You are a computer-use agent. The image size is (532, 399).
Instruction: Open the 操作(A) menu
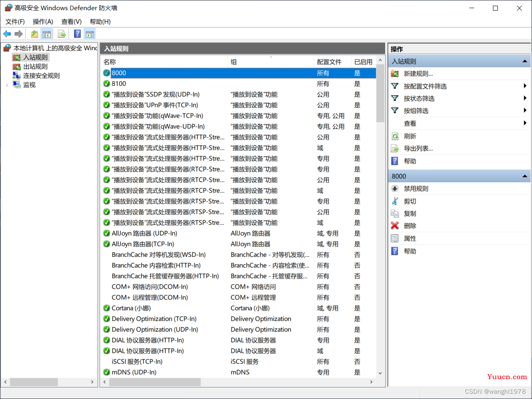(43, 22)
